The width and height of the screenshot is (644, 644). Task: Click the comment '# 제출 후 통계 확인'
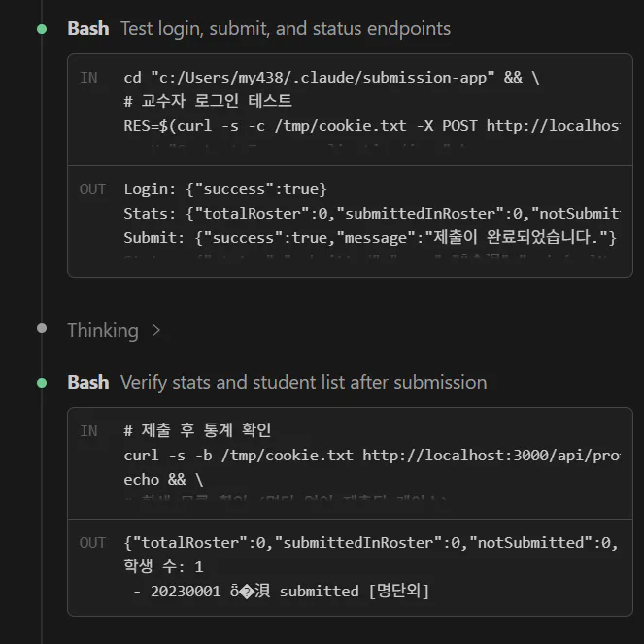point(197,430)
